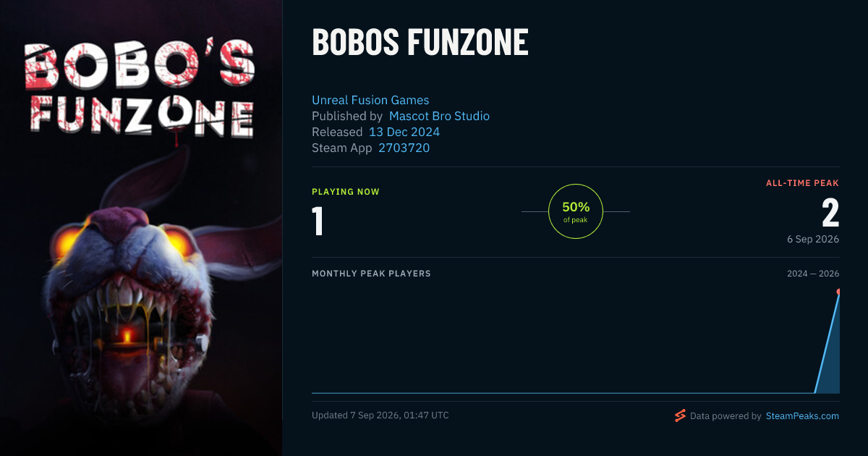This screenshot has width=868, height=456.
Task: Click the 2024 — 2026 chart range
Action: [x=813, y=274]
